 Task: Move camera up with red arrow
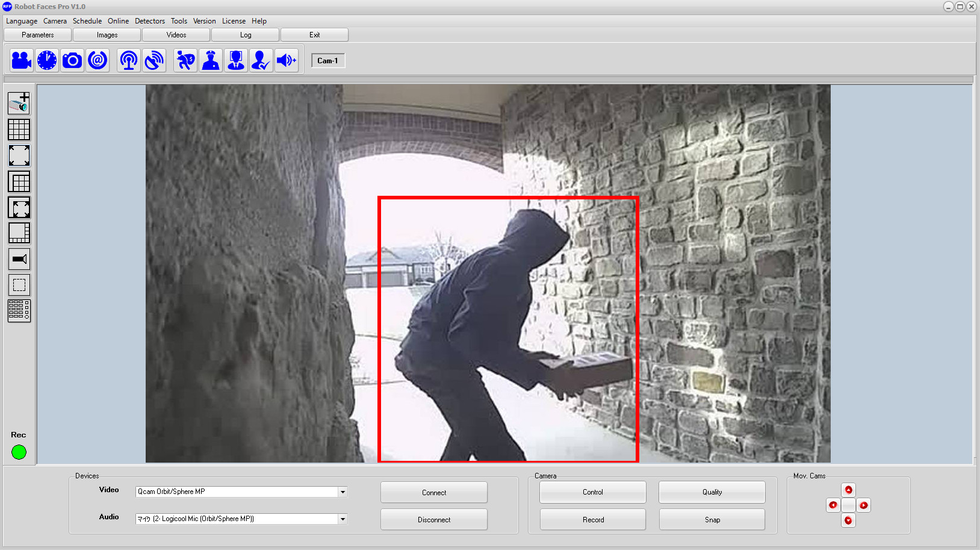point(849,490)
